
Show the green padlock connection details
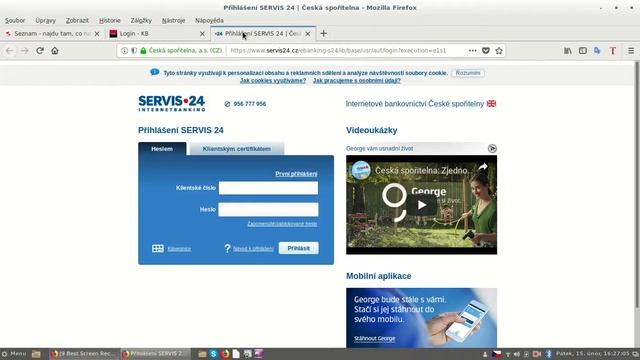(143, 51)
